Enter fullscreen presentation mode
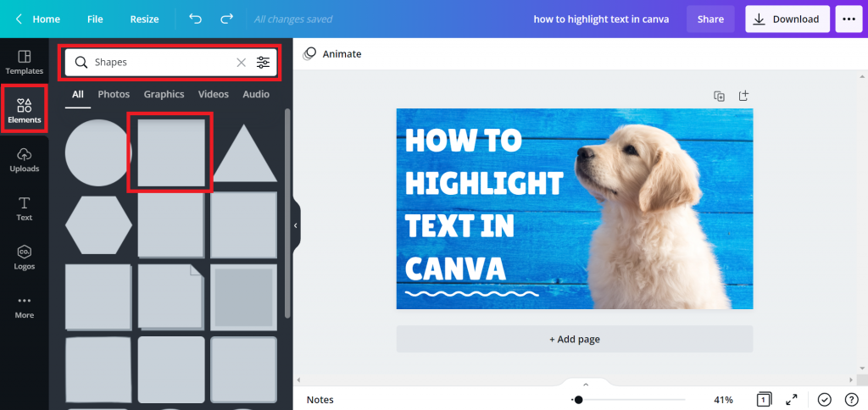The width and height of the screenshot is (868, 410). coord(792,399)
